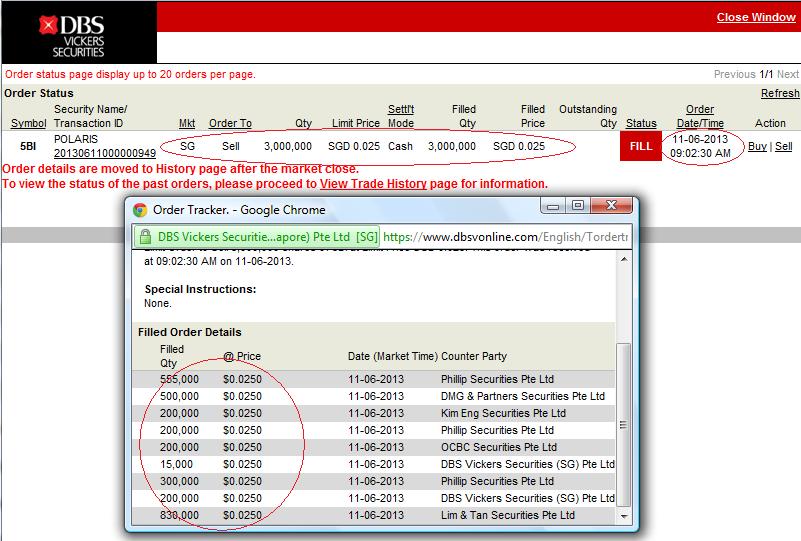Image resolution: width=801 pixels, height=541 pixels.
Task: Click the order time 09:02:30 AM
Action: pos(700,153)
